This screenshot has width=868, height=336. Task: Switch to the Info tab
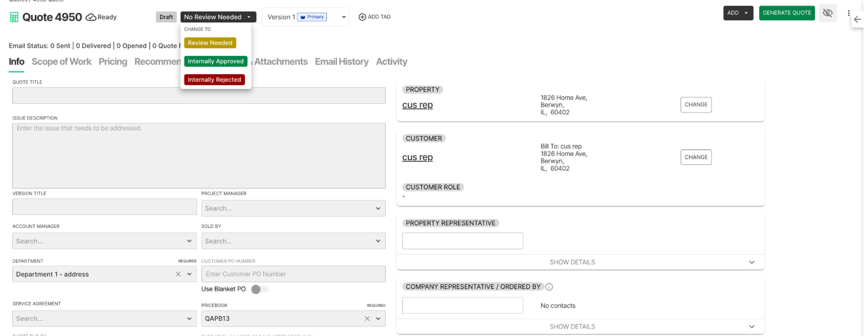coord(17,62)
